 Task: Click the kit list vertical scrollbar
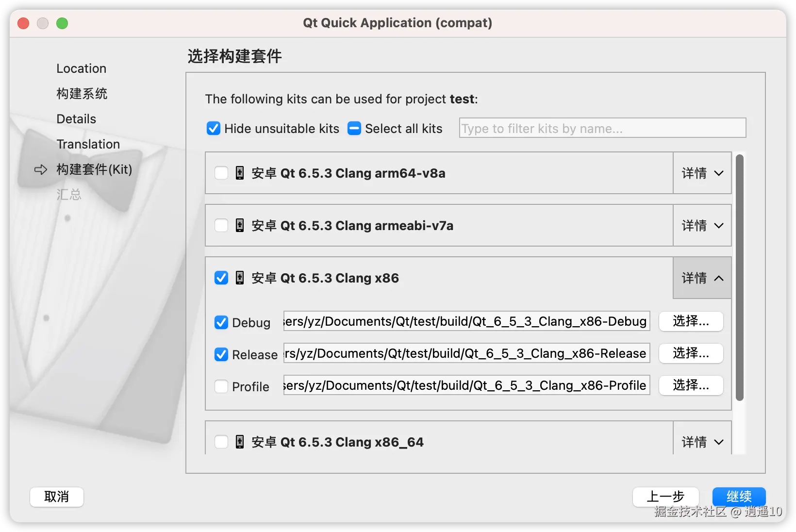point(740,278)
